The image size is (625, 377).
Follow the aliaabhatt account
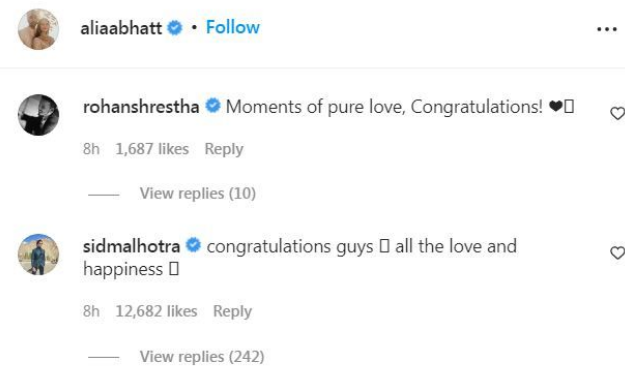tap(233, 27)
